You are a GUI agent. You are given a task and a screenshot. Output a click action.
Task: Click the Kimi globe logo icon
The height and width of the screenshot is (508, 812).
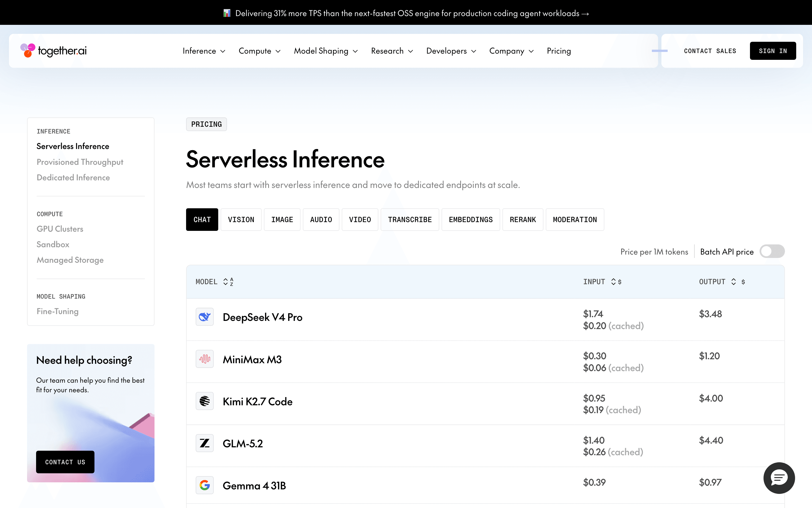tap(205, 401)
